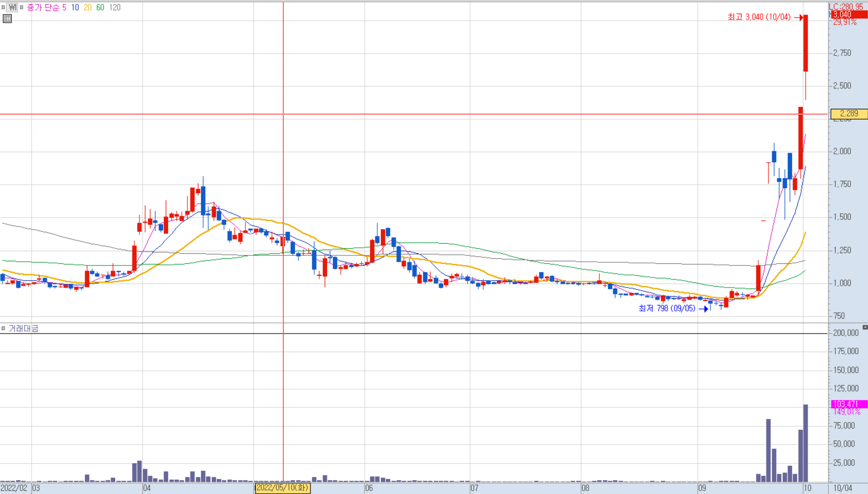Click the 최저 798 (09/05) annotation
The width and height of the screenshot is (868, 494).
point(667,308)
